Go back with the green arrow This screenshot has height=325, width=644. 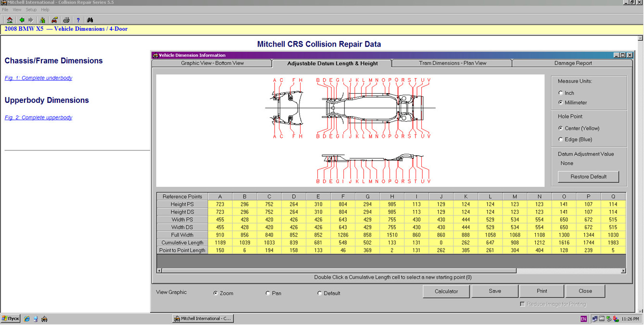tap(22, 20)
